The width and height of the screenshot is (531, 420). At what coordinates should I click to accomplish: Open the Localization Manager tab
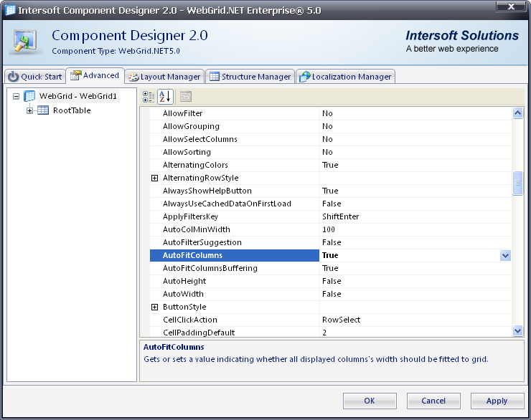[345, 77]
